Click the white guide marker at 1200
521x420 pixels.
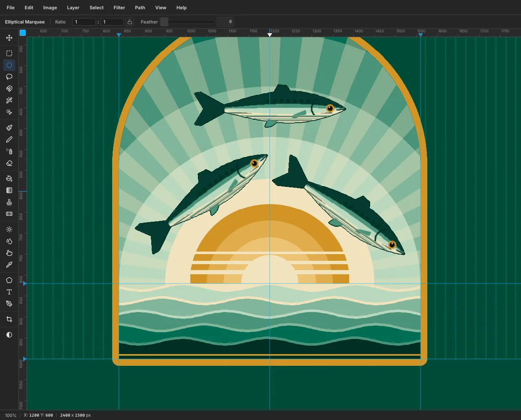pyautogui.click(x=270, y=35)
